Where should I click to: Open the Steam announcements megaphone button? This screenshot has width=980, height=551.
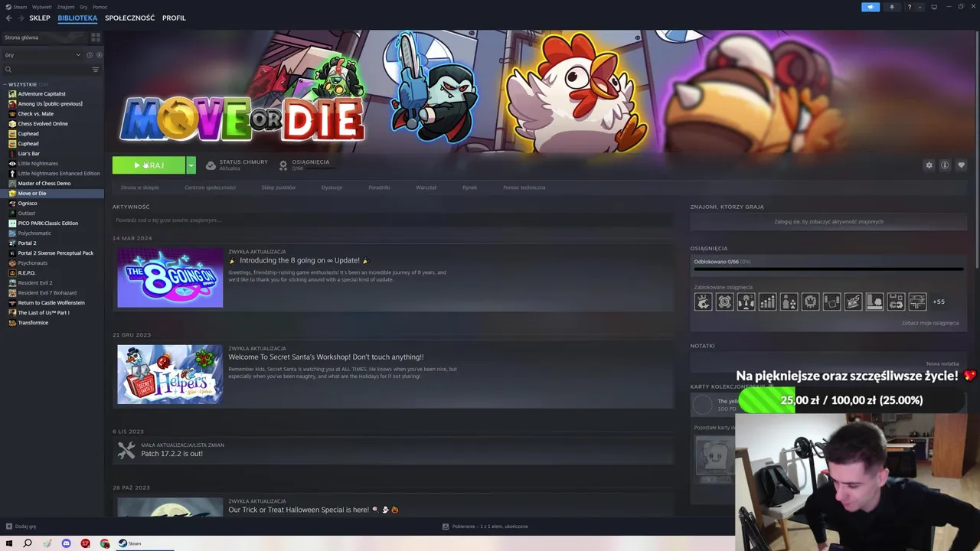(871, 7)
